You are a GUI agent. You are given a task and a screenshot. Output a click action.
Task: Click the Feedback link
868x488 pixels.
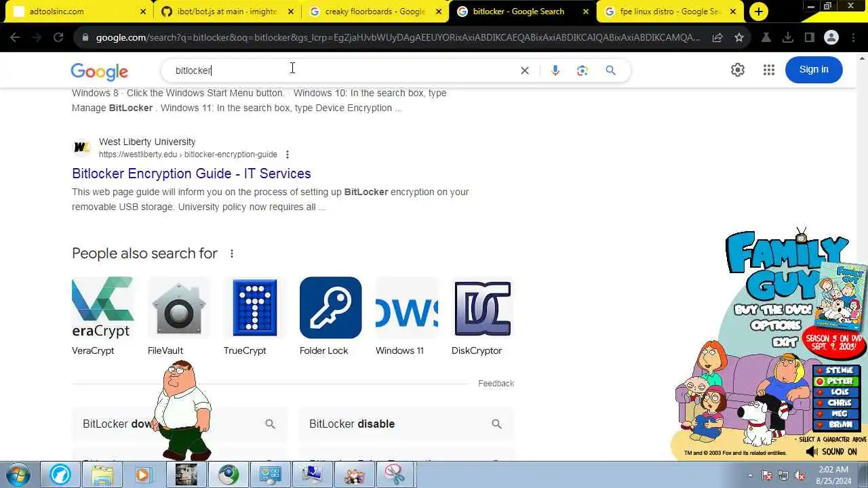point(496,384)
